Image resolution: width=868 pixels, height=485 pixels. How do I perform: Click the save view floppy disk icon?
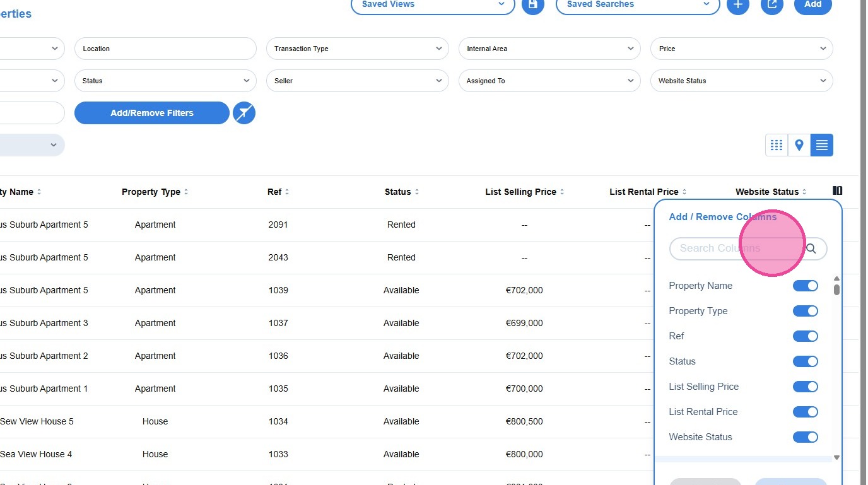coord(533,5)
